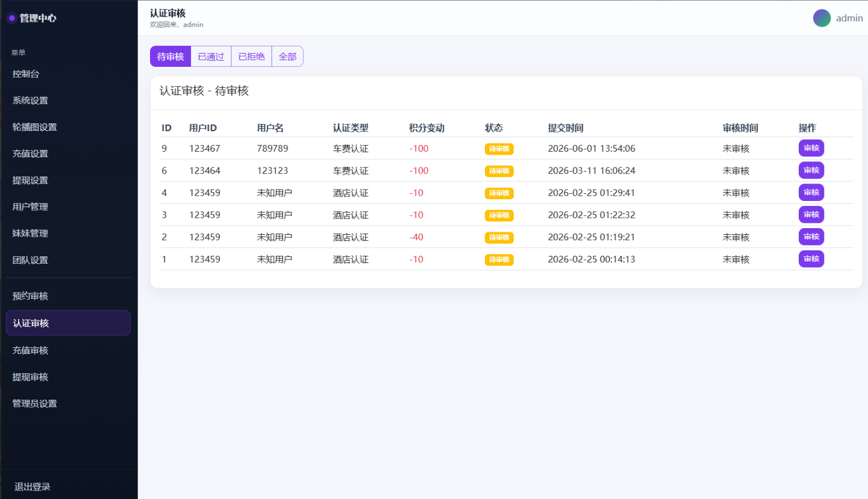This screenshot has height=499, width=868.
Task: Click the 状态 column header
Action: coord(494,128)
